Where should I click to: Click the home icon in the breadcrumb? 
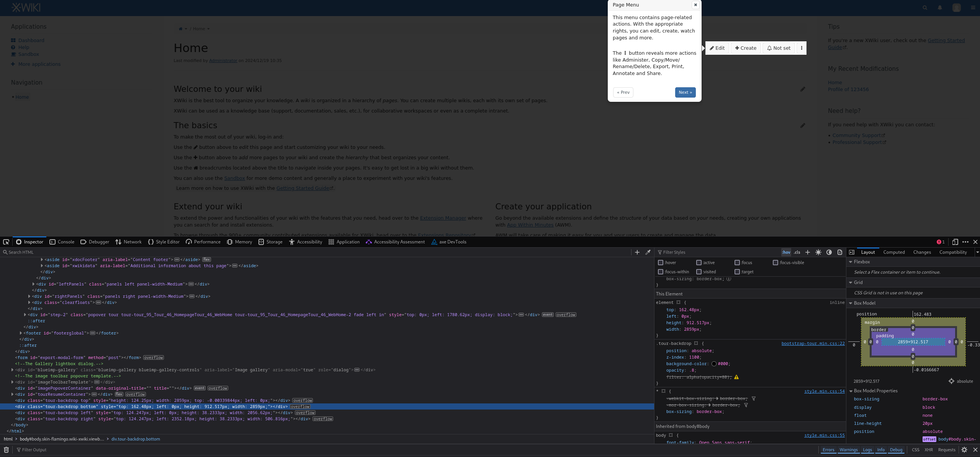pyautogui.click(x=181, y=29)
